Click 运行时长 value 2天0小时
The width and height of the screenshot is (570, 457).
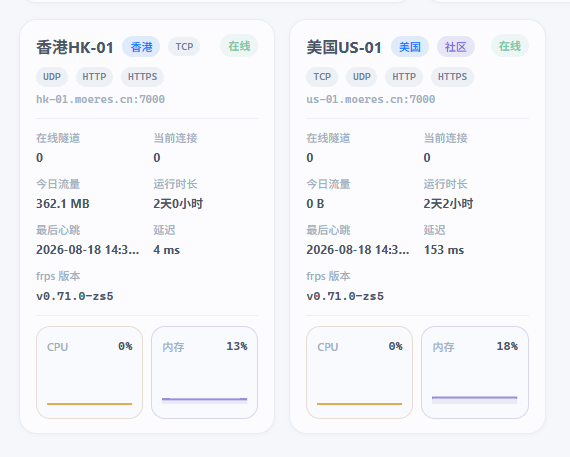178,204
